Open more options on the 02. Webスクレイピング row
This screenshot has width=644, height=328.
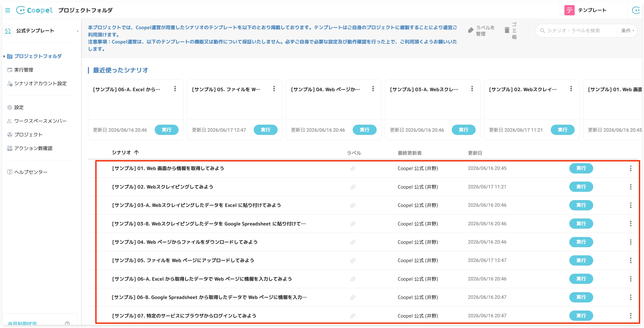coord(631,187)
